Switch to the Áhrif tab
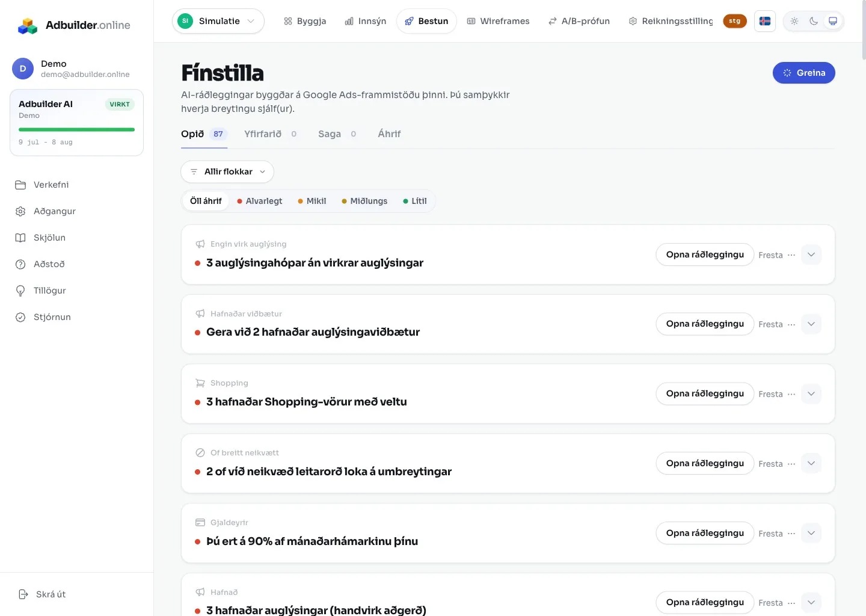The image size is (866, 616). point(389,134)
